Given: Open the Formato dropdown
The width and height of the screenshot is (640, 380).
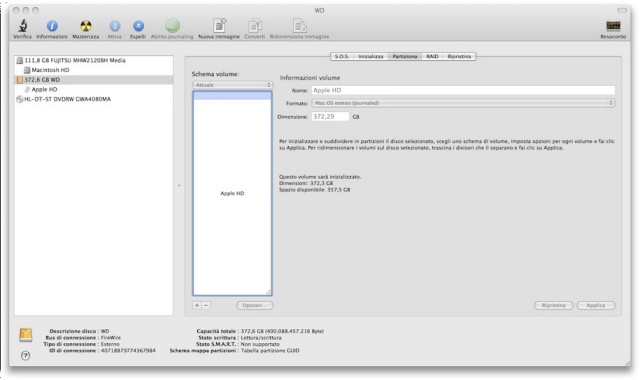Looking at the screenshot, I should click(x=463, y=103).
